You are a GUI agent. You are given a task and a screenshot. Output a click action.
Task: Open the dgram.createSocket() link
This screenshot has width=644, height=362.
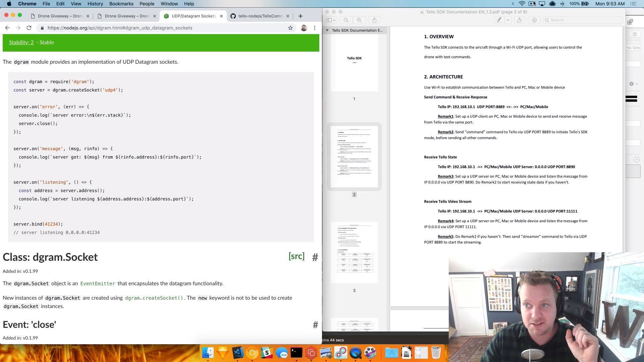154,298
